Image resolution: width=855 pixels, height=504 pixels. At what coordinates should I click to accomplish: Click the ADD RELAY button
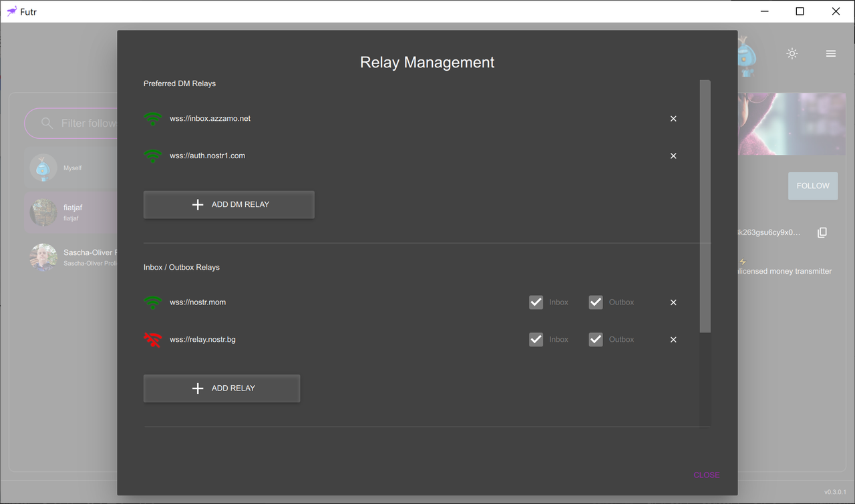222,389
